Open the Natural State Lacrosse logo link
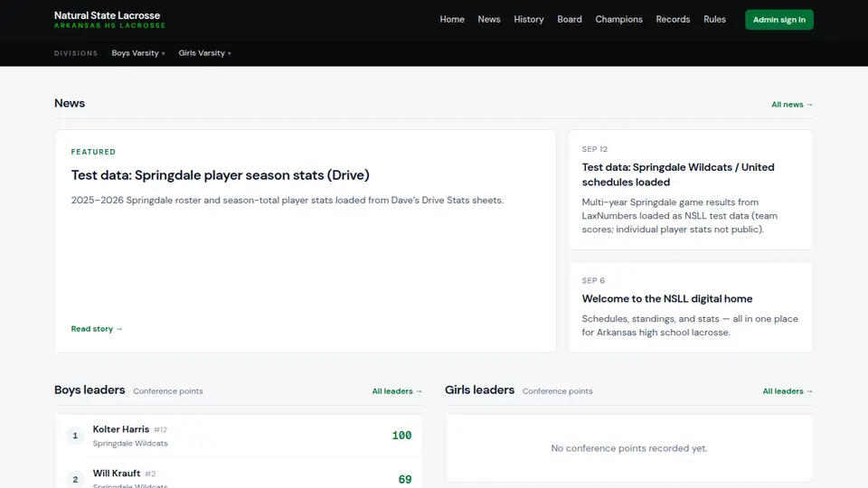This screenshot has width=868, height=488. coord(109,19)
